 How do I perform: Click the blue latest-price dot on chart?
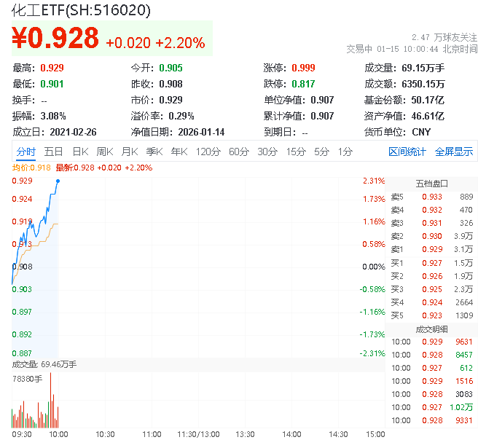(x=57, y=181)
